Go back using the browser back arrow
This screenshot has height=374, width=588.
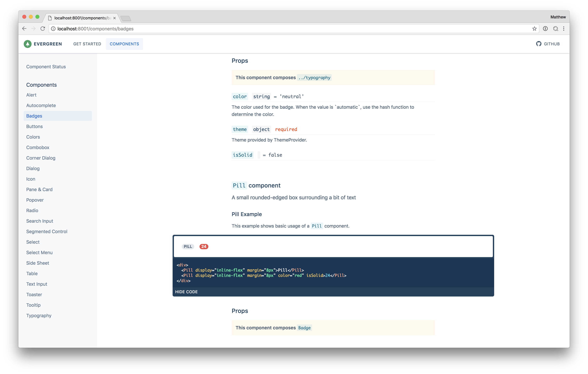[x=24, y=29]
